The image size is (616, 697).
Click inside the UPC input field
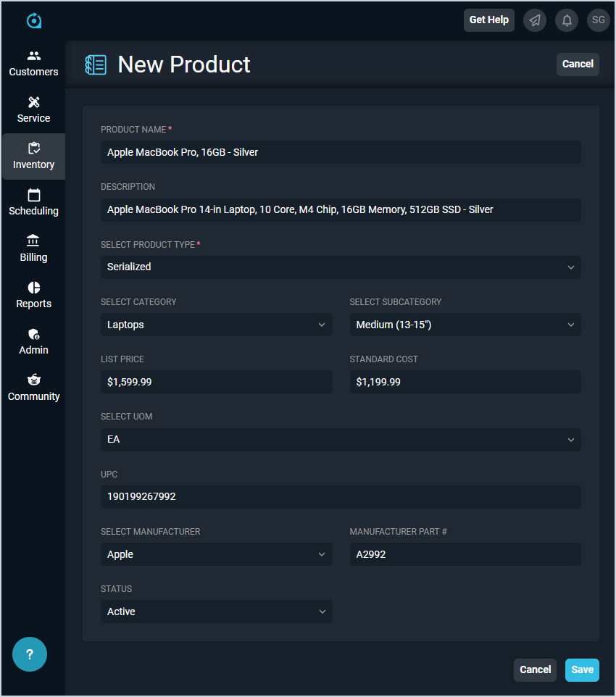(341, 497)
